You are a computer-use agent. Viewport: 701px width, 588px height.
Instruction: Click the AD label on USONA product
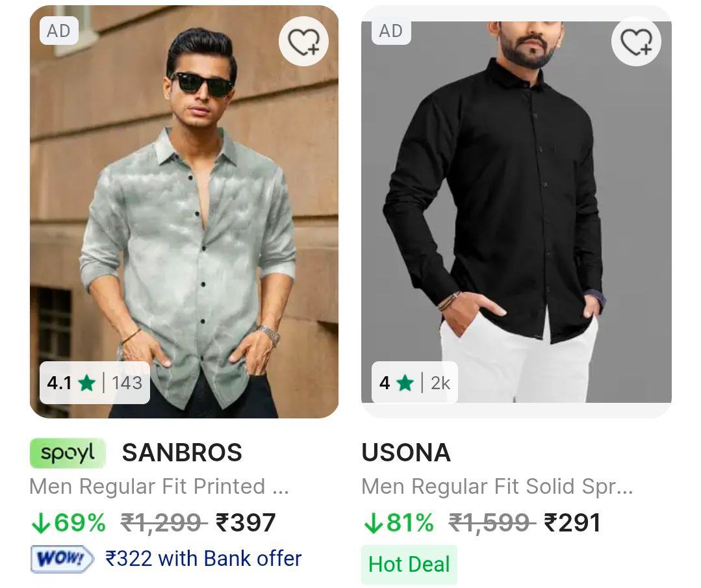click(x=390, y=31)
